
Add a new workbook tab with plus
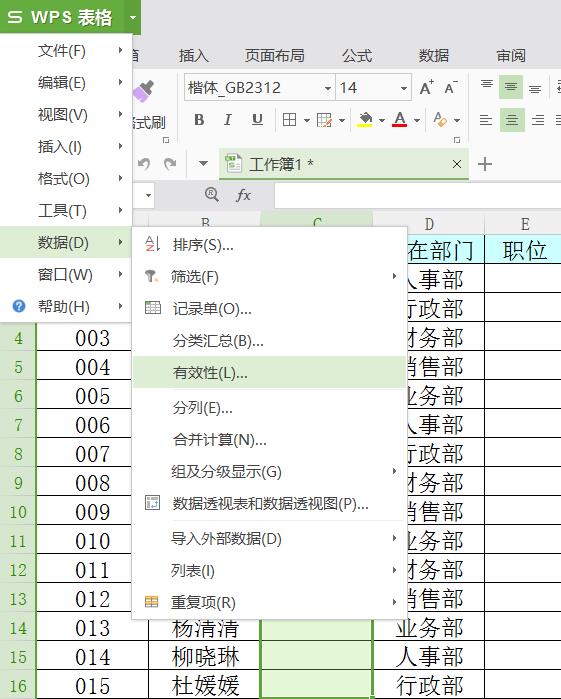(x=485, y=164)
